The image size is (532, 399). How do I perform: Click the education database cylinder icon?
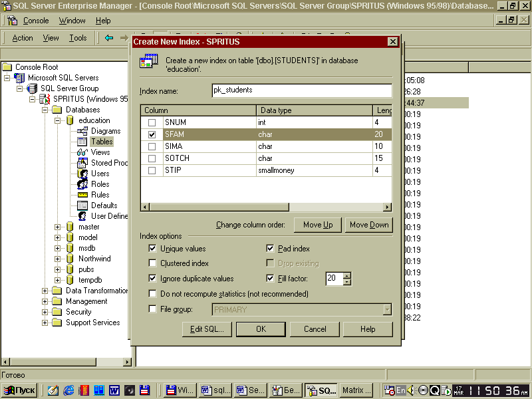(70, 120)
